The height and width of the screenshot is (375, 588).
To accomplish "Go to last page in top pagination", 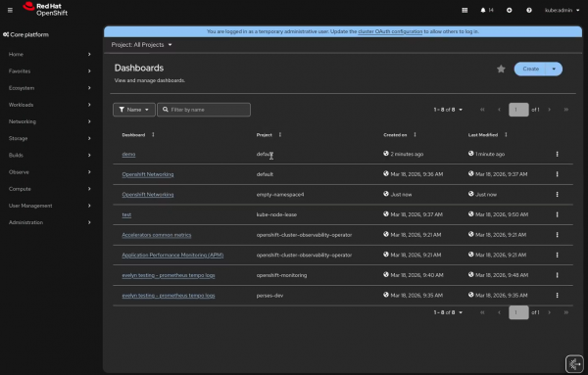I will coord(566,110).
